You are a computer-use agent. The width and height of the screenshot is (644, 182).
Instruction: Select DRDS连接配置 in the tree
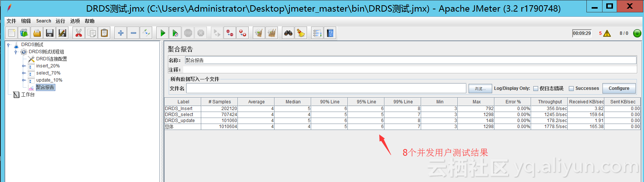(x=52, y=59)
